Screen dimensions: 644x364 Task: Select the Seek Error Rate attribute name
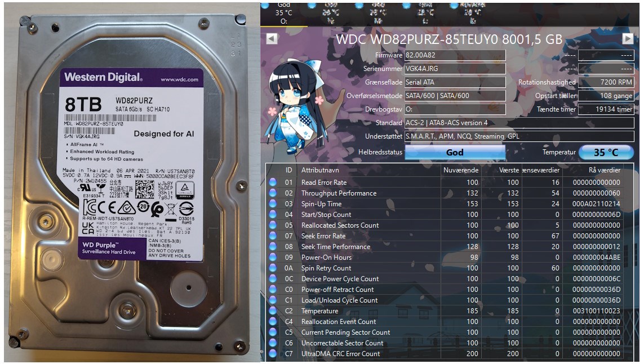pyautogui.click(x=323, y=236)
